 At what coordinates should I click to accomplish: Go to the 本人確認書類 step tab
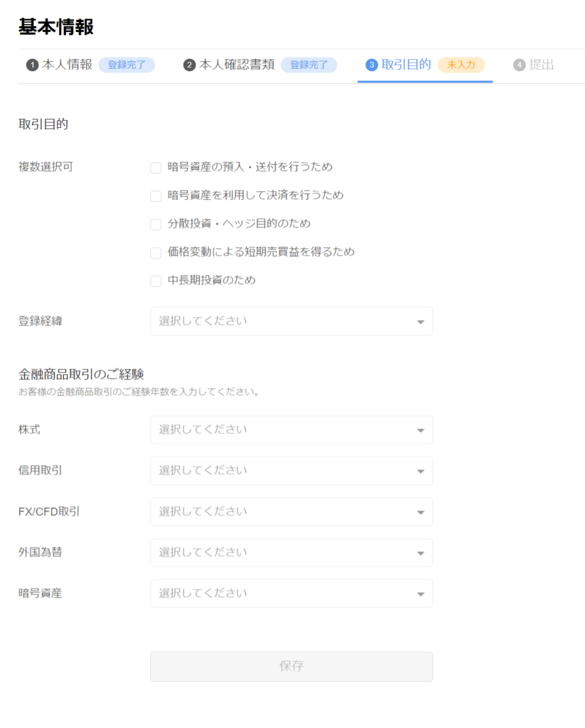(x=260, y=65)
